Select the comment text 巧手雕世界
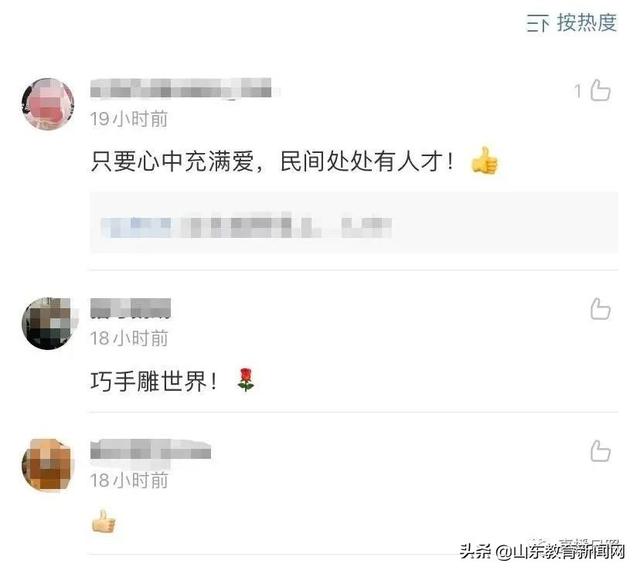Image resolution: width=640 pixels, height=574 pixels. point(153,381)
